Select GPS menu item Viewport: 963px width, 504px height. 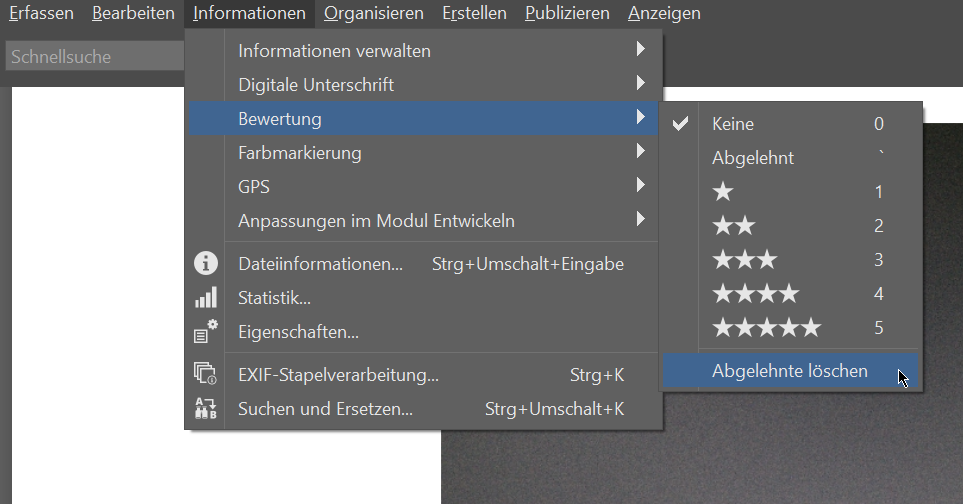coord(424,187)
